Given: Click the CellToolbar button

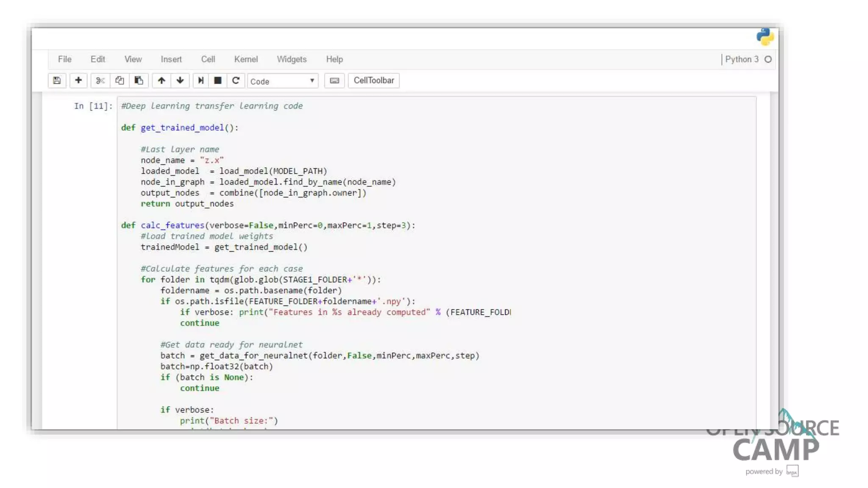Looking at the screenshot, I should click(x=373, y=80).
